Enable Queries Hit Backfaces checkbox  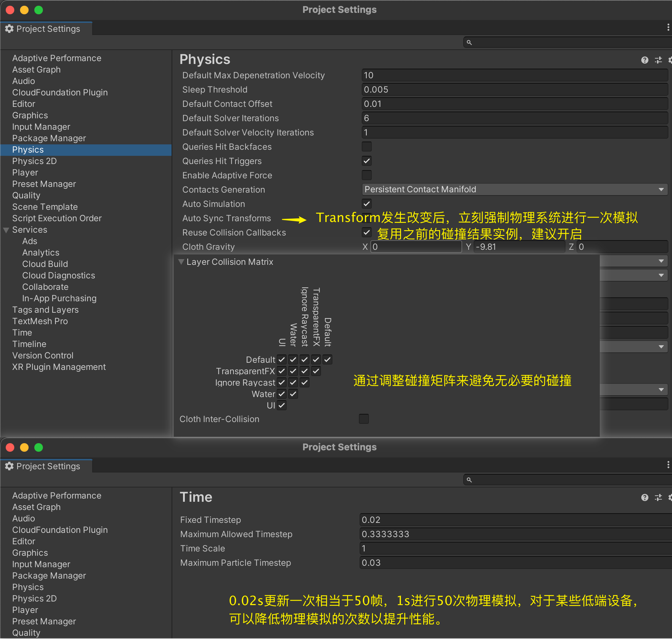[x=366, y=147]
